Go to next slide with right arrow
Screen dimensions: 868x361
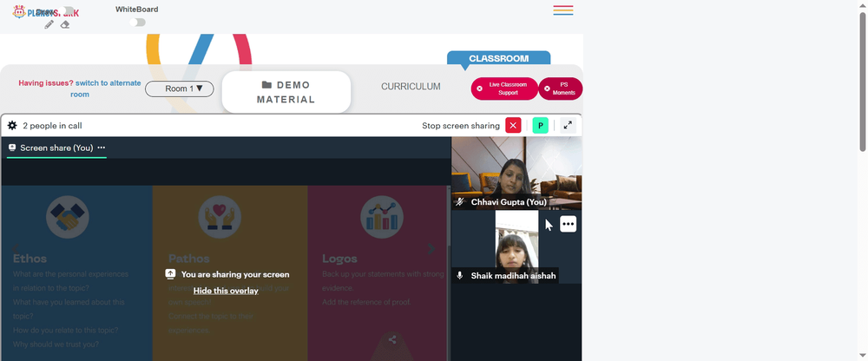coord(431,249)
